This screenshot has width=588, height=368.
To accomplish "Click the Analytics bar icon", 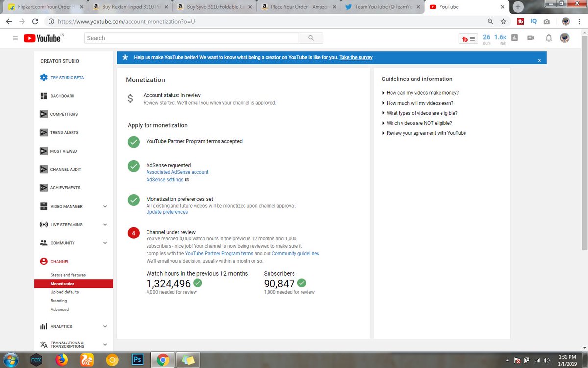I will [44, 326].
